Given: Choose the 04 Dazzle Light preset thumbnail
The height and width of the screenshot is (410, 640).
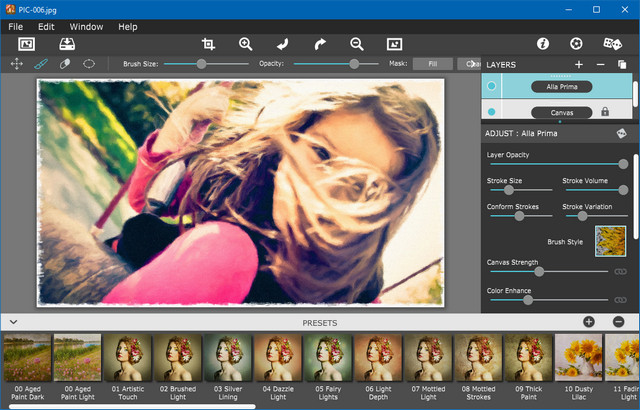Looking at the screenshot, I should (x=277, y=358).
